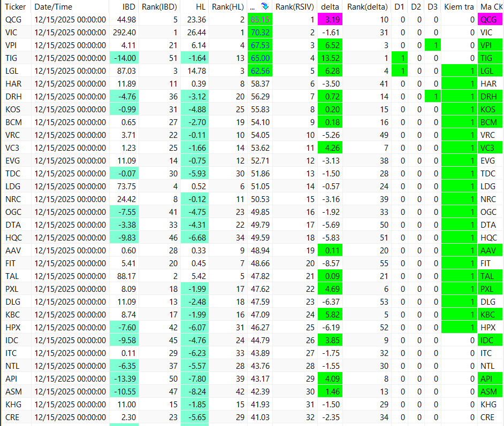Click the green IDC cell in Ma CK column
Viewport: 504px width, 426px height.
point(490,340)
